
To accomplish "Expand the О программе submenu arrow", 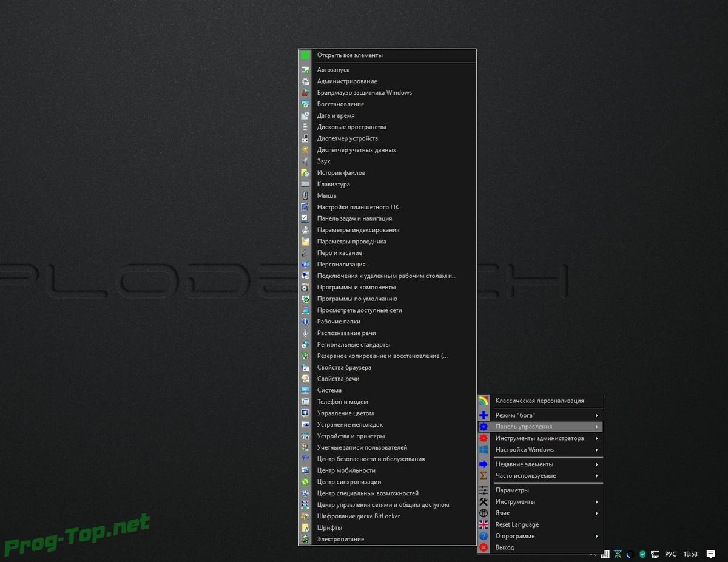I will click(597, 536).
